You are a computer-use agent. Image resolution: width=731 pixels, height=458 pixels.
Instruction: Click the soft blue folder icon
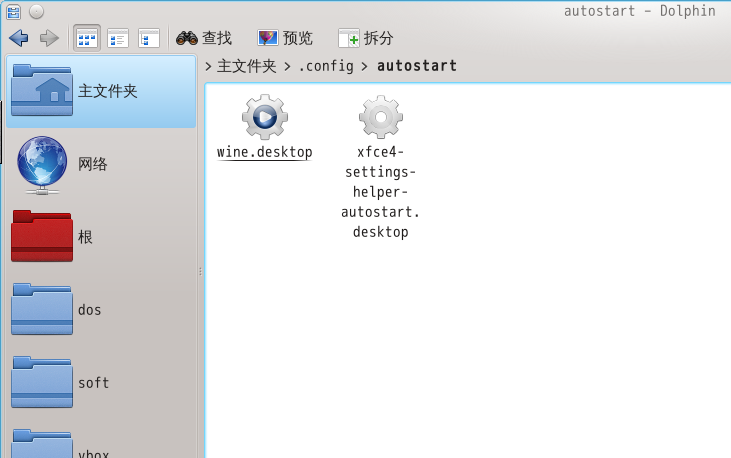(42, 382)
